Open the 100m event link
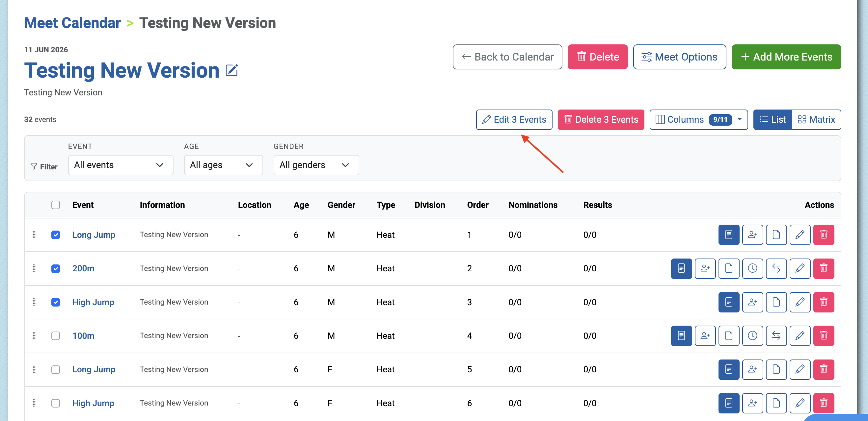This screenshot has width=868, height=421. pos(83,335)
